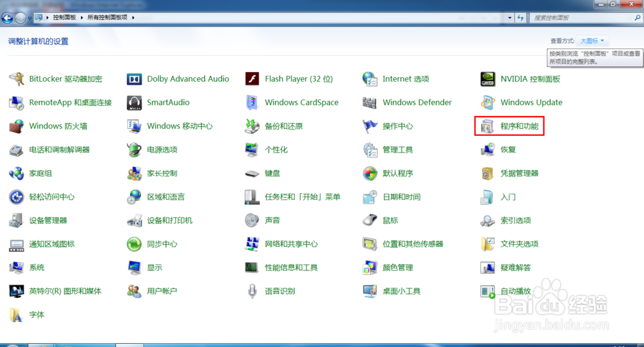Open the 设备管理器 icon

coord(17,221)
